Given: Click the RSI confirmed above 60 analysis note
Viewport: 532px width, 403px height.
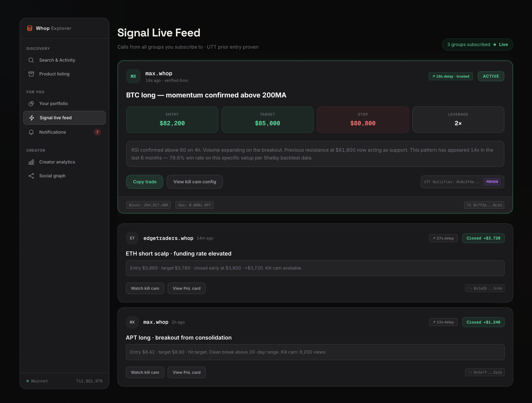Looking at the screenshot, I should 315,154.
